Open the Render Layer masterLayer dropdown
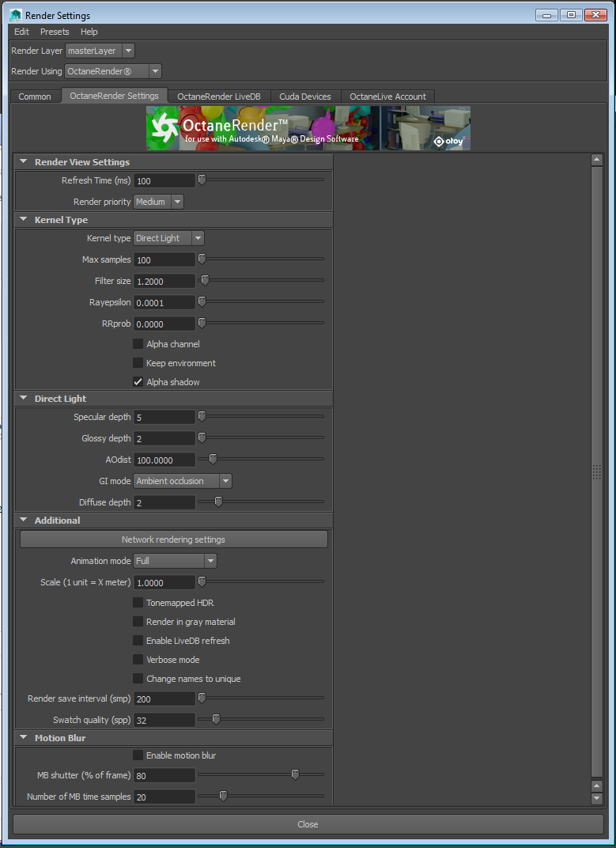This screenshot has width=616, height=848. 100,51
